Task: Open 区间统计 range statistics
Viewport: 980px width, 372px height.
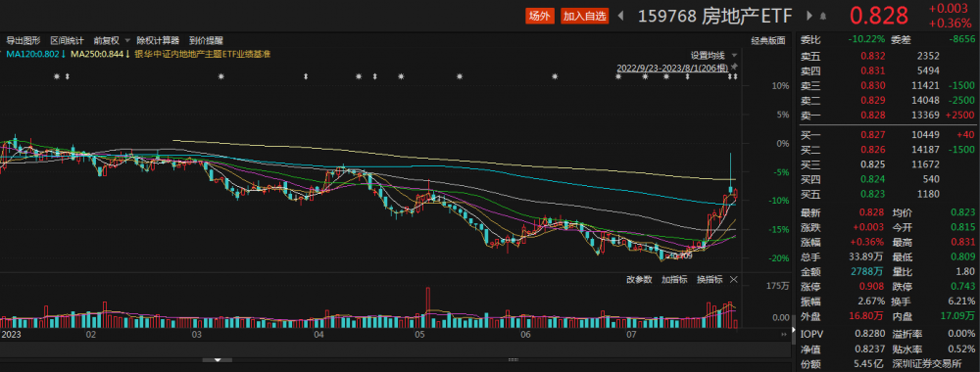Action: coord(67,40)
